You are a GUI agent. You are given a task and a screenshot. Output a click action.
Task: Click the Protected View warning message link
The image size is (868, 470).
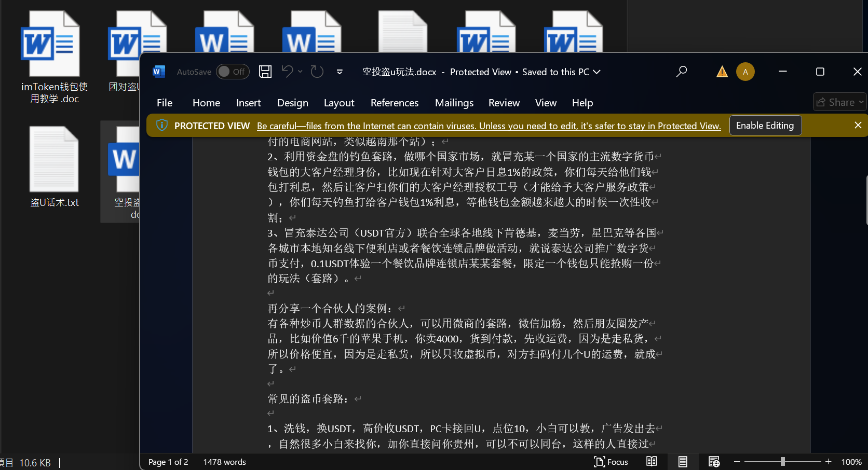[489, 126]
